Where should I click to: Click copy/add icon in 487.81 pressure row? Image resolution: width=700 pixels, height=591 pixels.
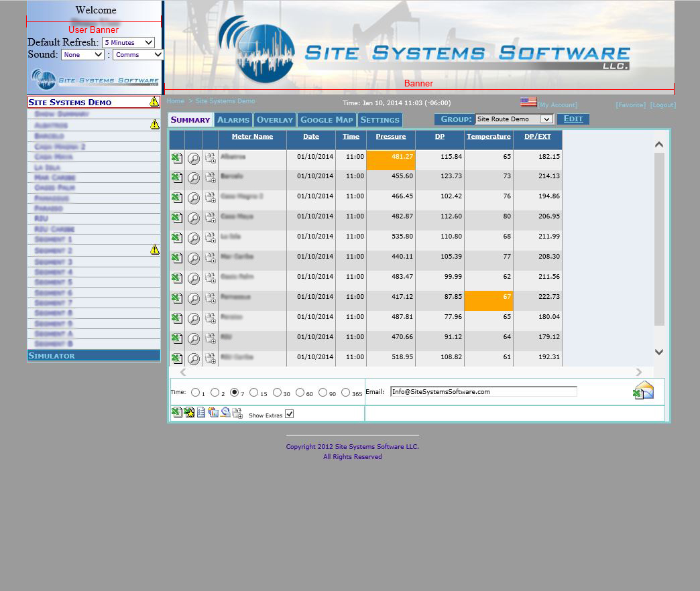point(211,318)
